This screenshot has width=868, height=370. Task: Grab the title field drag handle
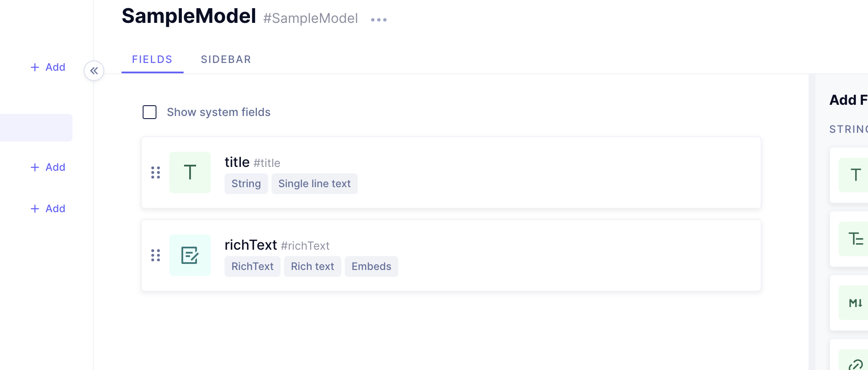156,172
